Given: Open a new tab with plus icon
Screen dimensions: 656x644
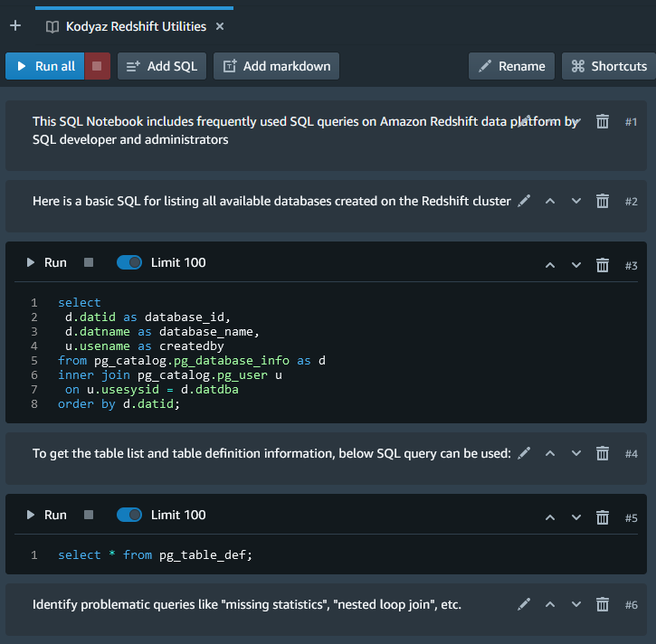Looking at the screenshot, I should coord(15,26).
